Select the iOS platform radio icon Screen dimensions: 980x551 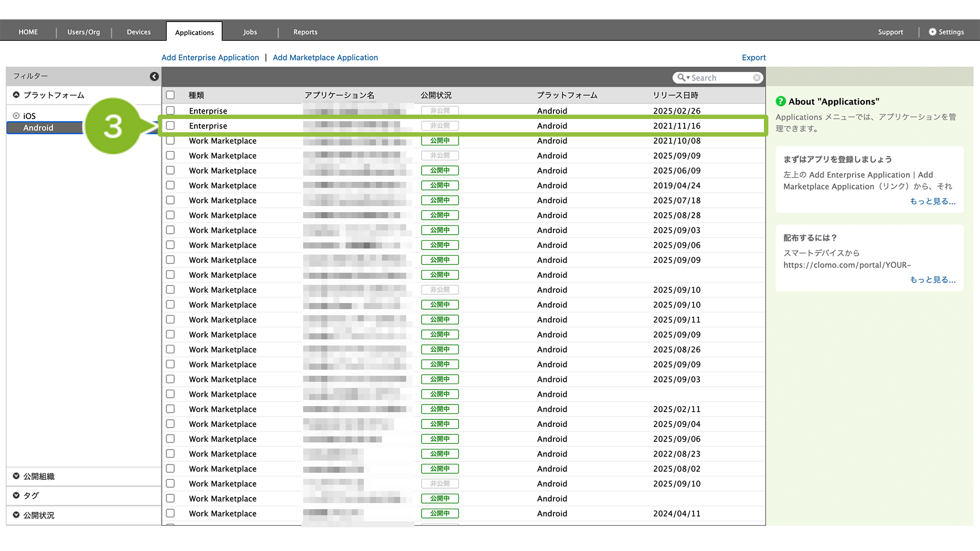click(17, 116)
